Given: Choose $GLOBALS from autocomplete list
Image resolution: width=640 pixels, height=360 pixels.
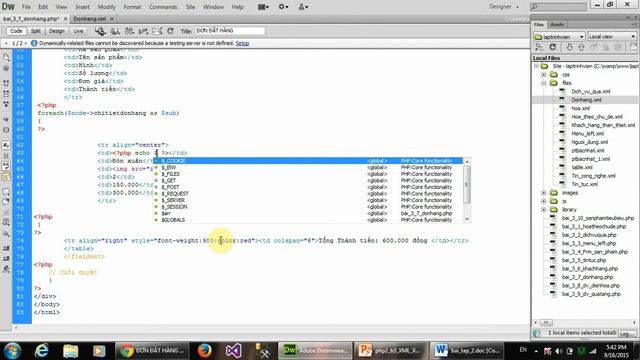Looking at the screenshot, I should [x=308, y=220].
